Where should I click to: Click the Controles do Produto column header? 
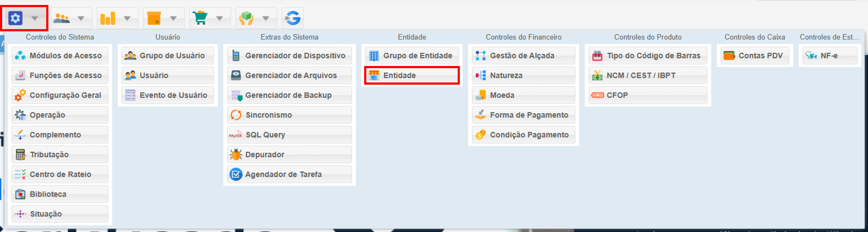click(648, 37)
